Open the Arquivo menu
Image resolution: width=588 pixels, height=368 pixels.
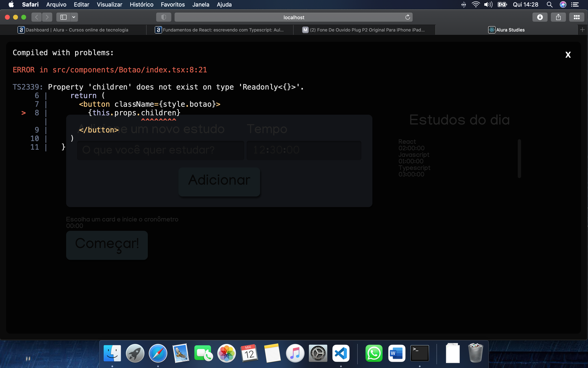tap(56, 4)
